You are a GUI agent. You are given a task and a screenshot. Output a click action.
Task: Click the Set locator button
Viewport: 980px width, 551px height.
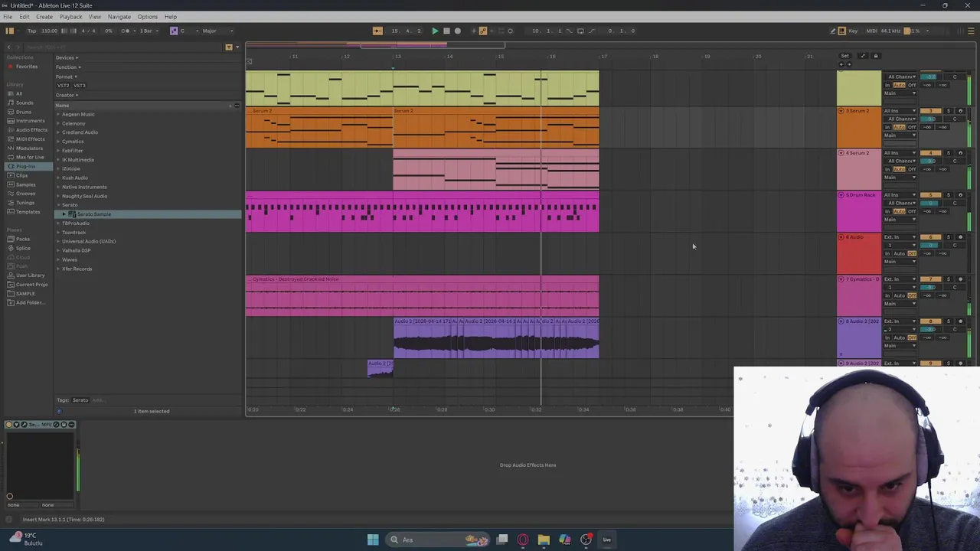(844, 56)
